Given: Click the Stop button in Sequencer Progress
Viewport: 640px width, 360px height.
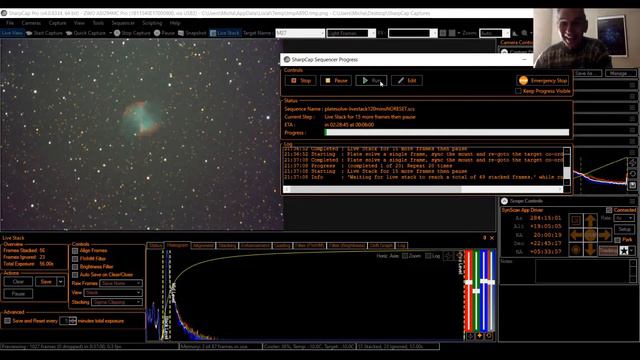Looking at the screenshot, I should 300,80.
